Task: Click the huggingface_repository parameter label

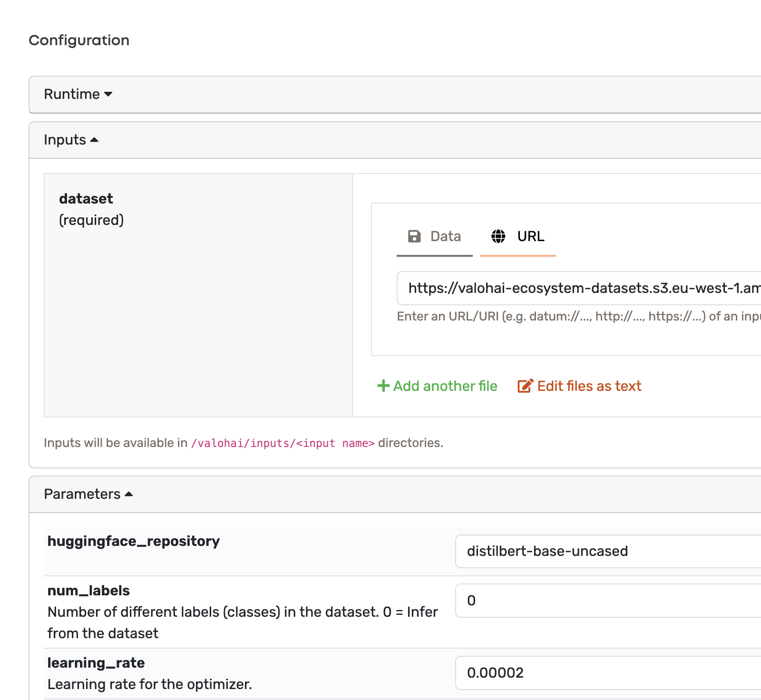Action: click(x=134, y=541)
